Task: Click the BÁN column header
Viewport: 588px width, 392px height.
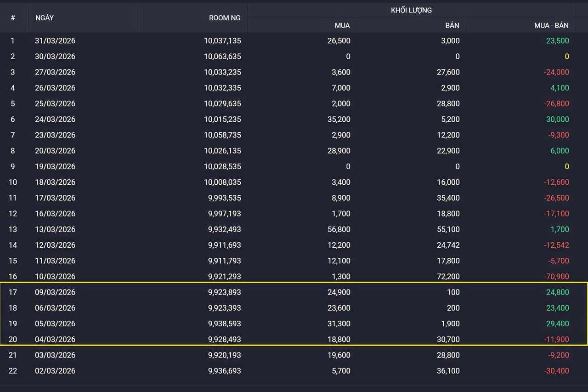Action: (x=452, y=26)
